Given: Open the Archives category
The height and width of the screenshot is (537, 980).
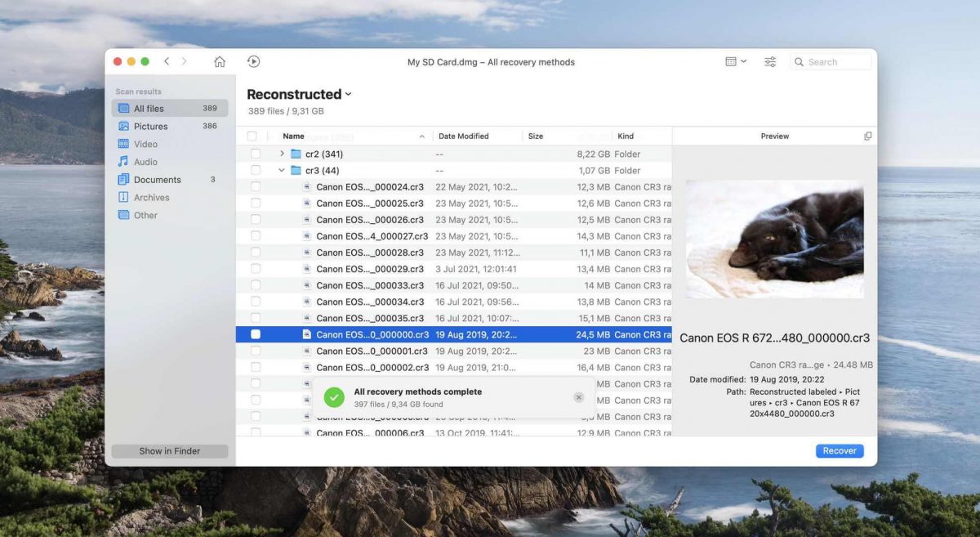Looking at the screenshot, I should point(151,198).
